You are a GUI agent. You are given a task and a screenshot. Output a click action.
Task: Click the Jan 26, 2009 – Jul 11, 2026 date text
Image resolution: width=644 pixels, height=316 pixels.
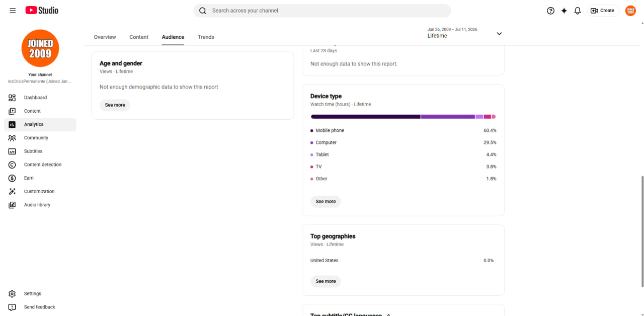(452, 30)
